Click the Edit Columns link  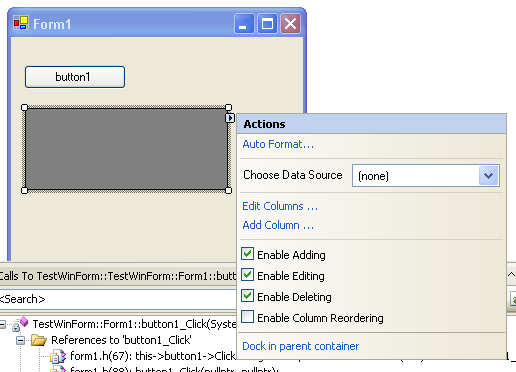(280, 206)
